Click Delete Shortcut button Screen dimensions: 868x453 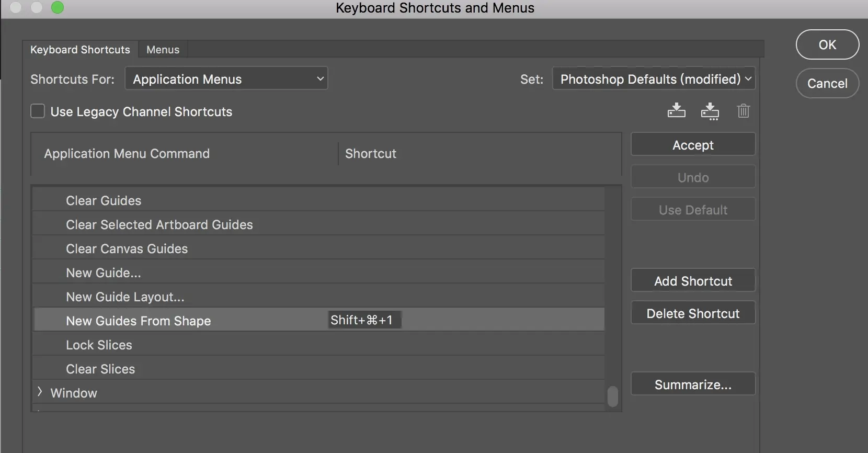pos(693,313)
